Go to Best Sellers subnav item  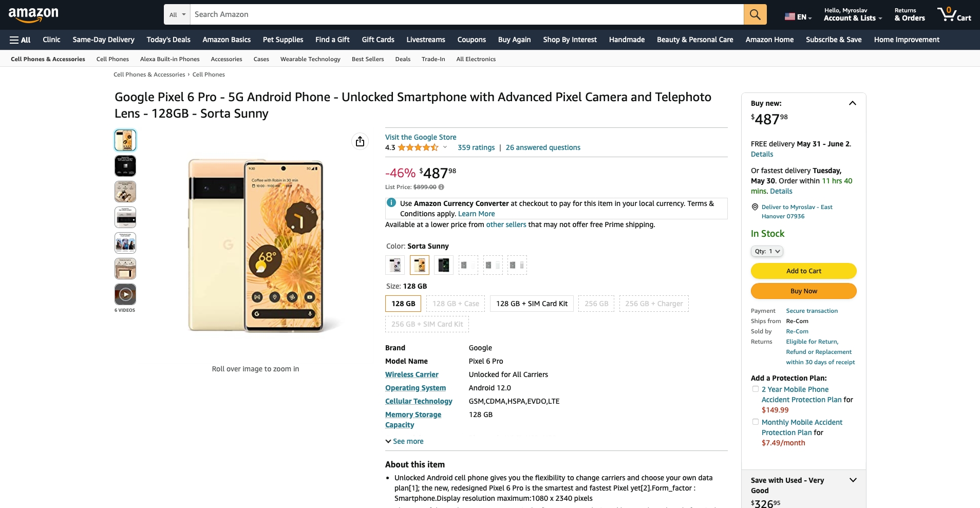pyautogui.click(x=368, y=59)
